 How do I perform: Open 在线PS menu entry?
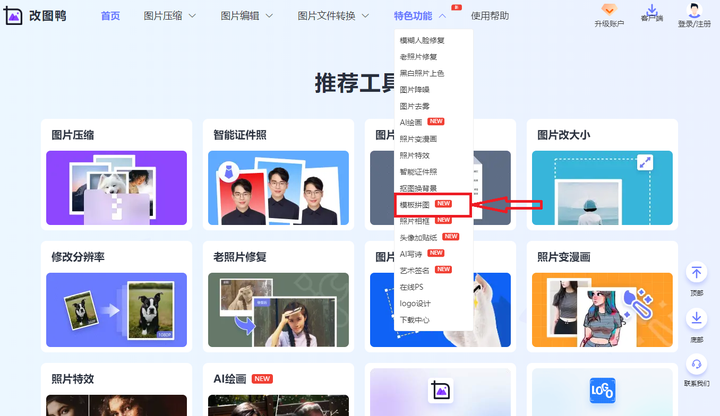pyautogui.click(x=411, y=287)
